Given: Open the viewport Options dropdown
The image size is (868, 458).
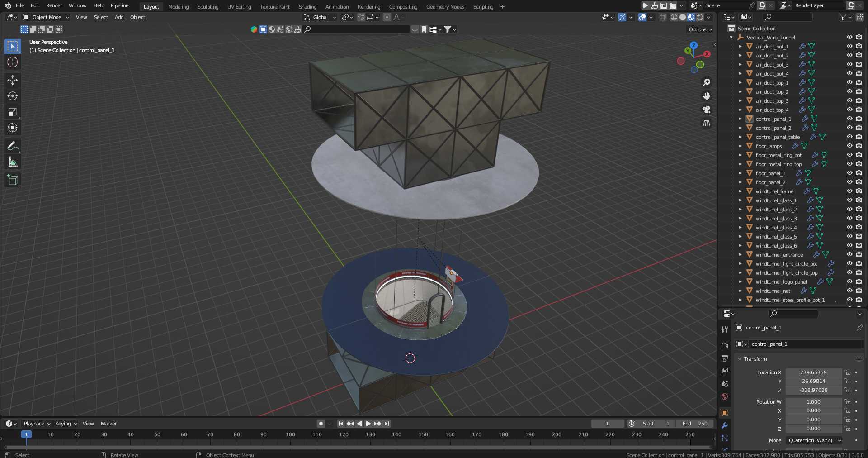Looking at the screenshot, I should tap(700, 29).
